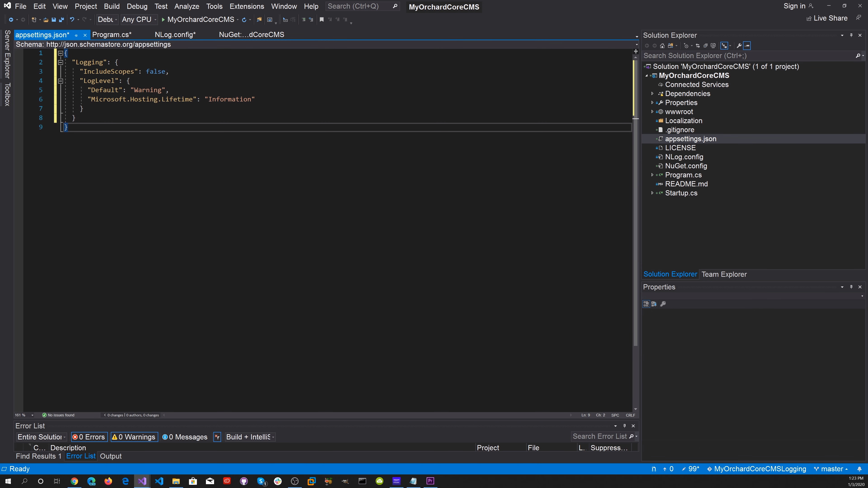
Task: Click the 99* pending changes indicator
Action: (x=690, y=469)
